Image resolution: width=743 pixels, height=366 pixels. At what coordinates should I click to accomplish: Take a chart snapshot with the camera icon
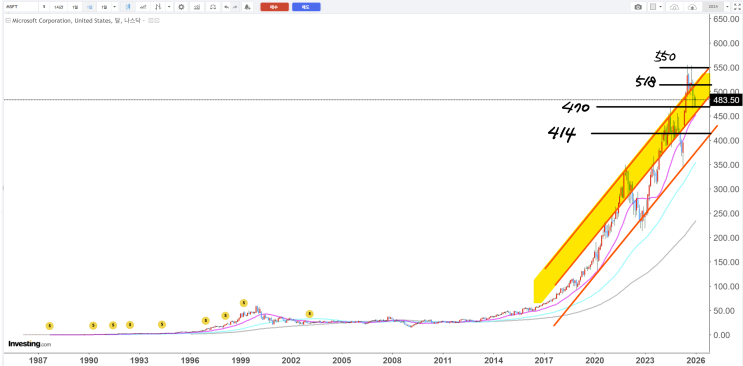click(x=638, y=7)
